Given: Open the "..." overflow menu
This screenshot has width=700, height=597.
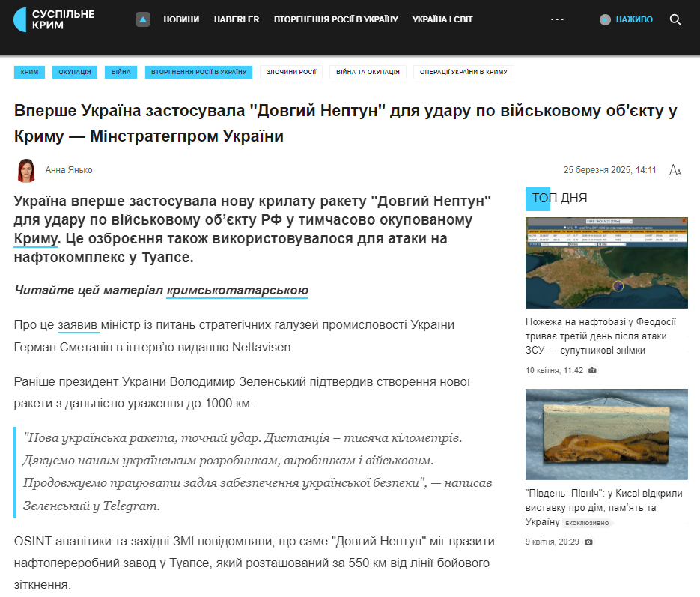Looking at the screenshot, I should tap(559, 20).
